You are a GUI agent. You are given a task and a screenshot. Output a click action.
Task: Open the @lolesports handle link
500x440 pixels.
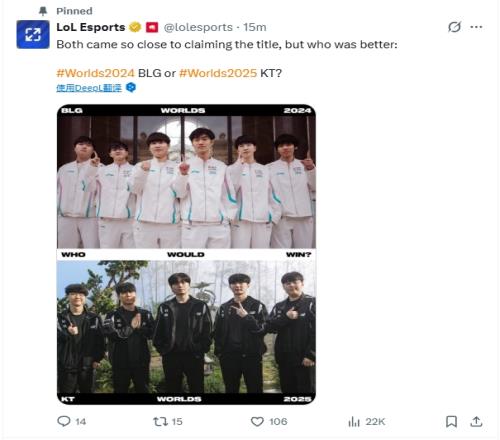[x=198, y=27]
